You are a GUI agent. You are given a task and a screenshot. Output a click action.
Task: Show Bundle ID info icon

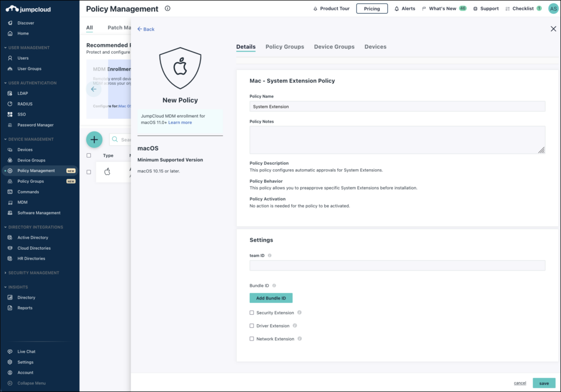click(274, 285)
